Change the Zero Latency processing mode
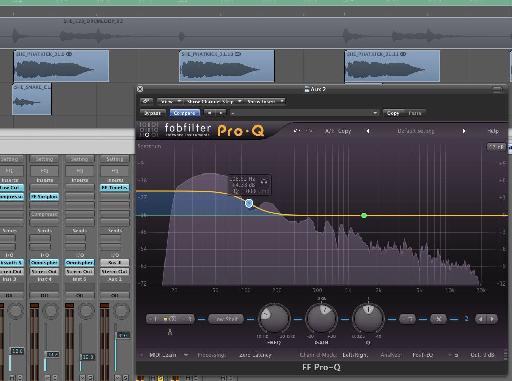 (x=255, y=355)
